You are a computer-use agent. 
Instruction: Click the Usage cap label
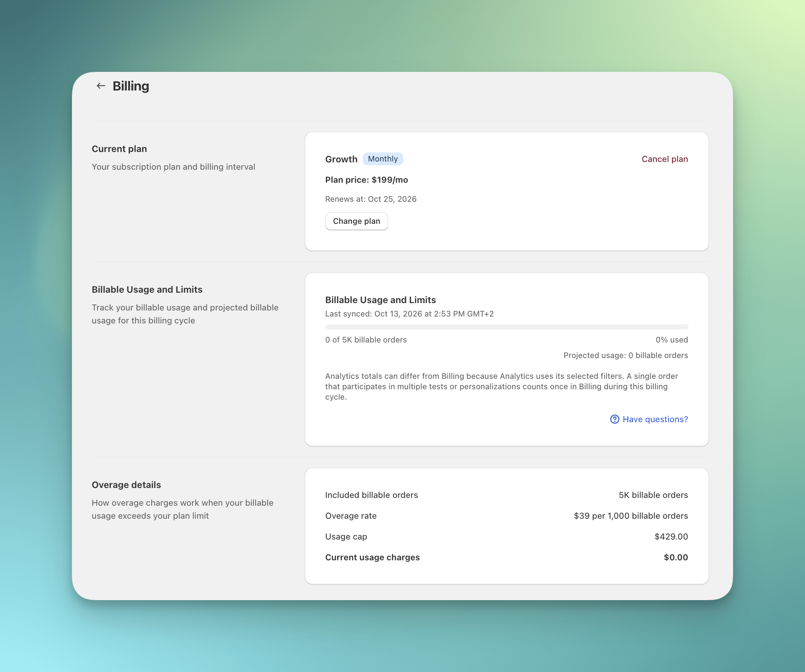tap(346, 536)
